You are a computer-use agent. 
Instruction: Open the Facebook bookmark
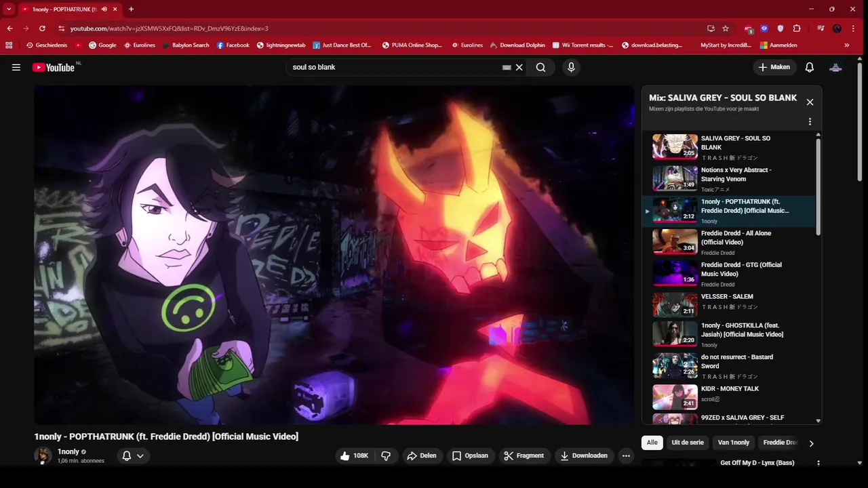coord(233,45)
